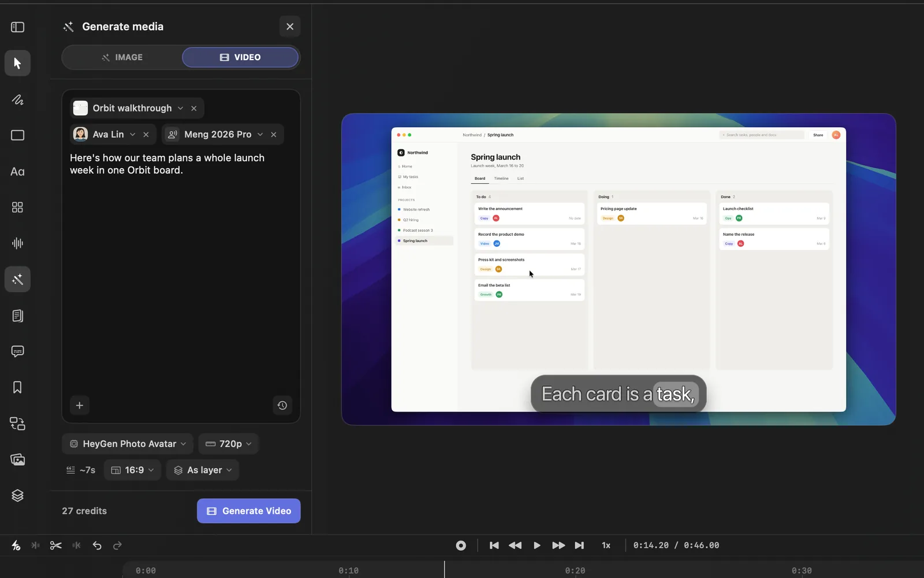The width and height of the screenshot is (924, 578).
Task: Open the bookmark markers panel
Action: click(x=17, y=387)
